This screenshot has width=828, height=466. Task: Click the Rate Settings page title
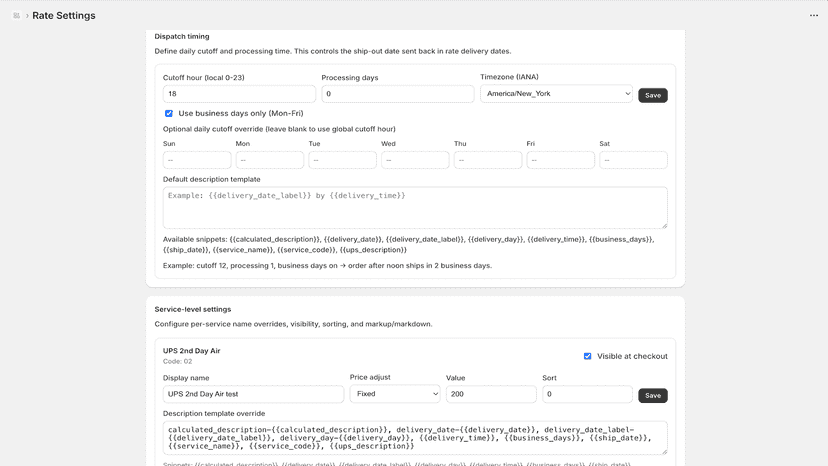(x=64, y=16)
